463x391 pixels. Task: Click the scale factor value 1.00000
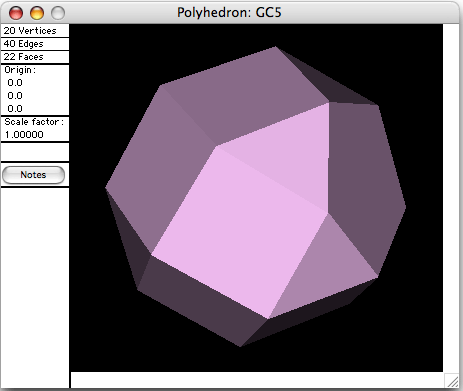24,135
